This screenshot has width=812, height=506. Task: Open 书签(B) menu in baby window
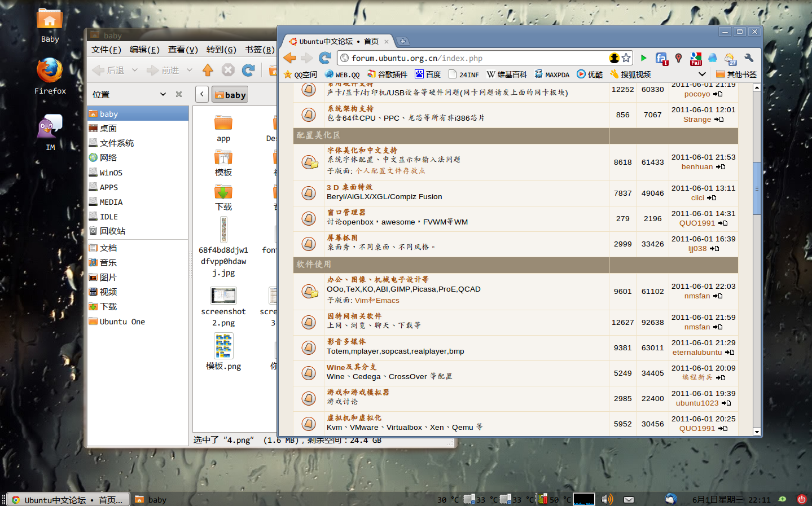tap(260, 50)
